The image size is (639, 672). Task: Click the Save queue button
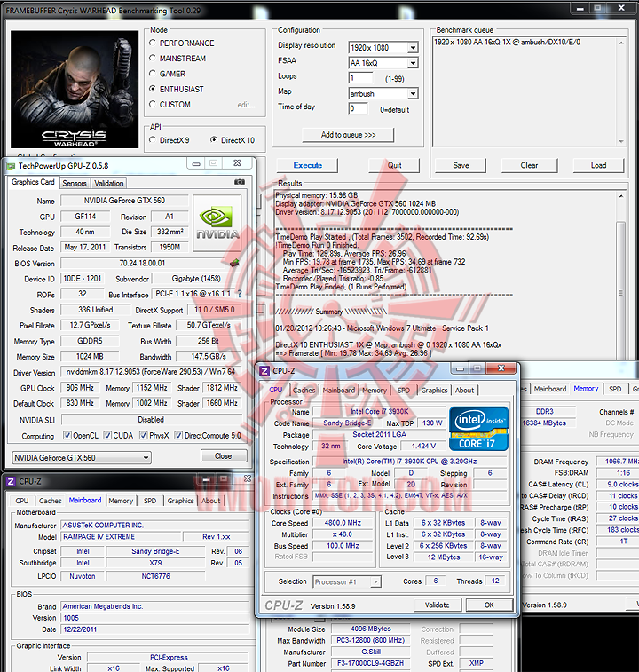click(x=461, y=165)
